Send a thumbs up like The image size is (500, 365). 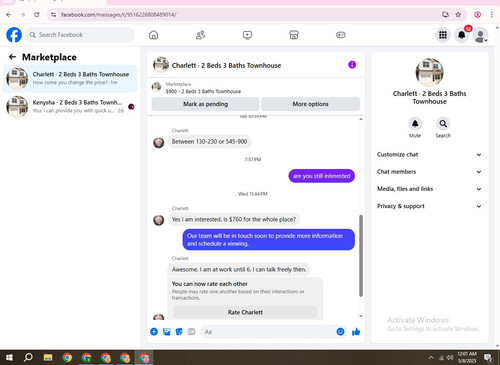(356, 332)
